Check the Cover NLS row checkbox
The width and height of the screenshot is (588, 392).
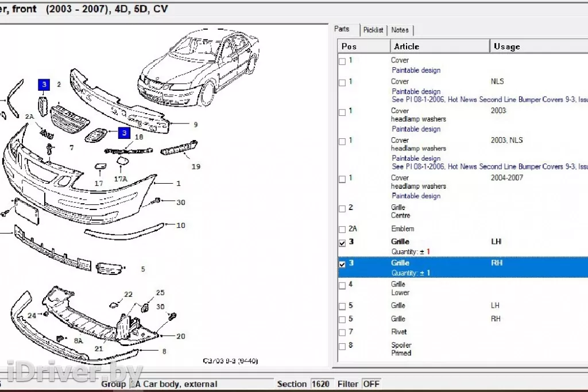tap(342, 83)
